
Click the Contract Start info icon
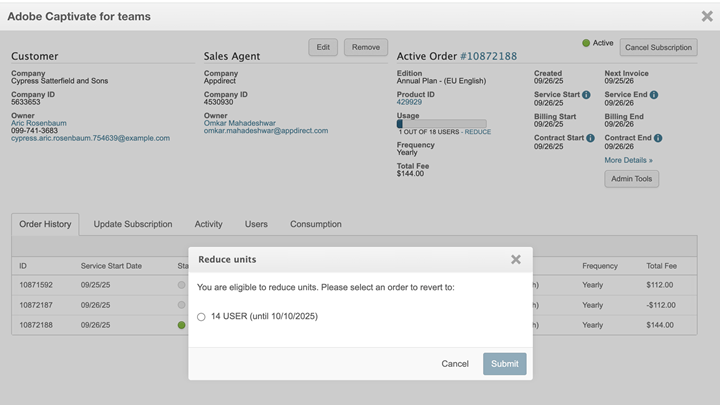591,138
